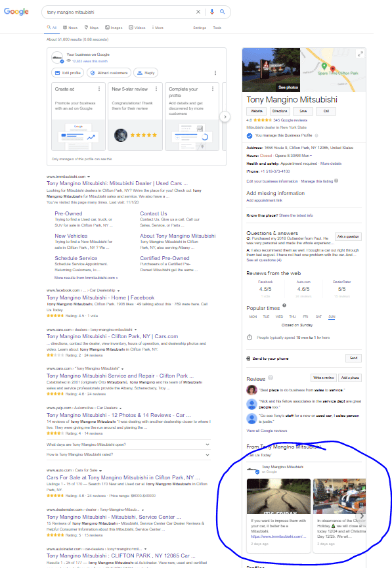This screenshot has width=392, height=568.
Task: Expand 'What days are Tony Mangino Mitsubishi open?'
Action: coord(129,445)
